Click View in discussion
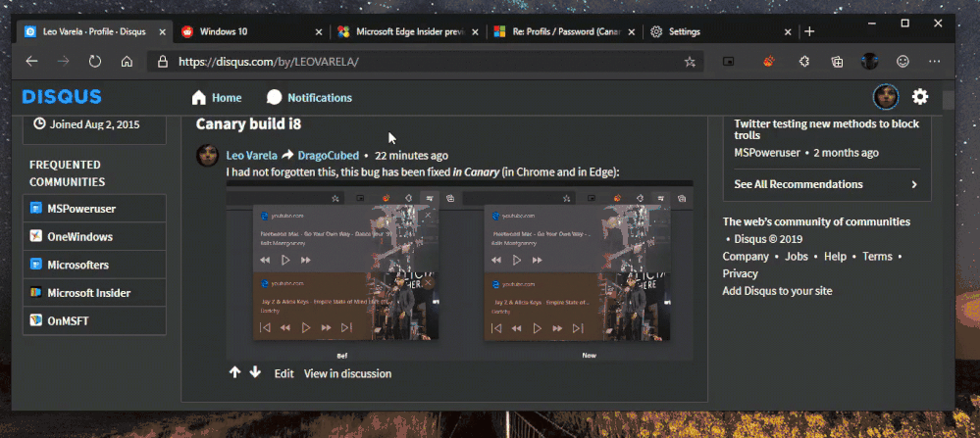 coord(347,373)
